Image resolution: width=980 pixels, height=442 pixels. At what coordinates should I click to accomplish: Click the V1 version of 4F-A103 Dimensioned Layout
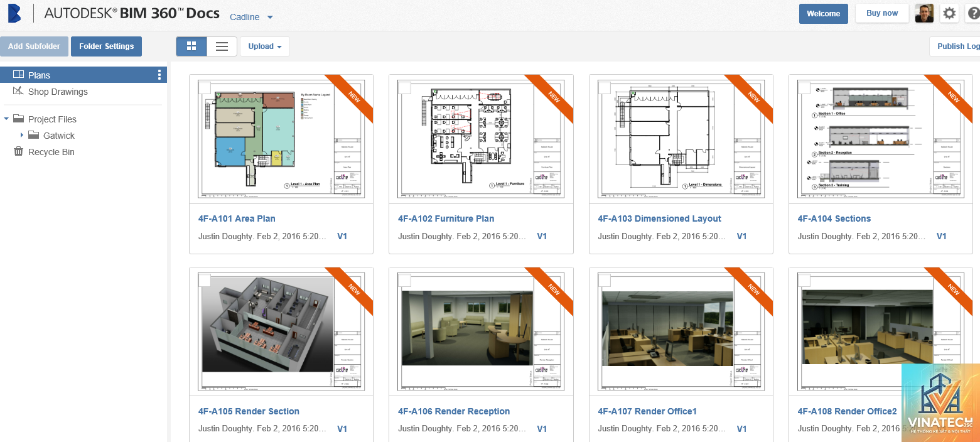tap(741, 236)
